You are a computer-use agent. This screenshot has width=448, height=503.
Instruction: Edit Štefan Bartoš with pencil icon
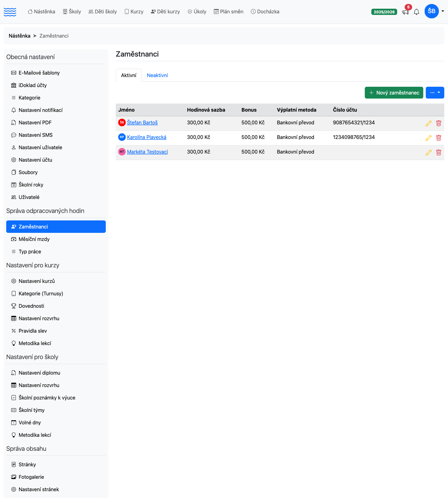428,123
